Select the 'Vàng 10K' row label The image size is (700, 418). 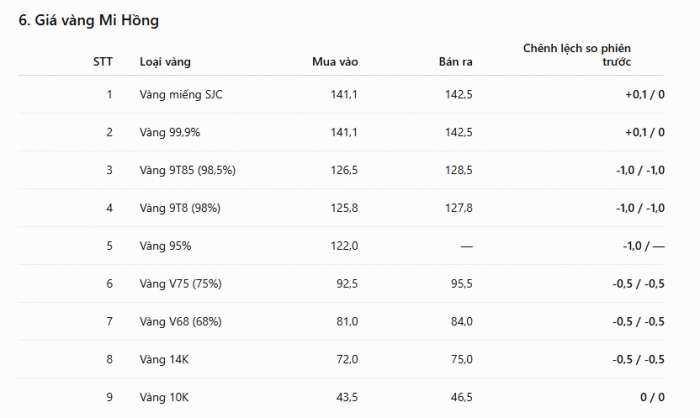tap(164, 397)
